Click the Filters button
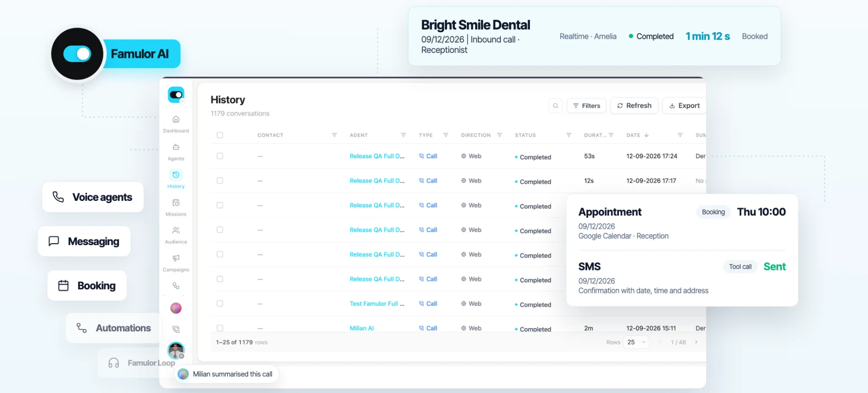 [x=586, y=105]
